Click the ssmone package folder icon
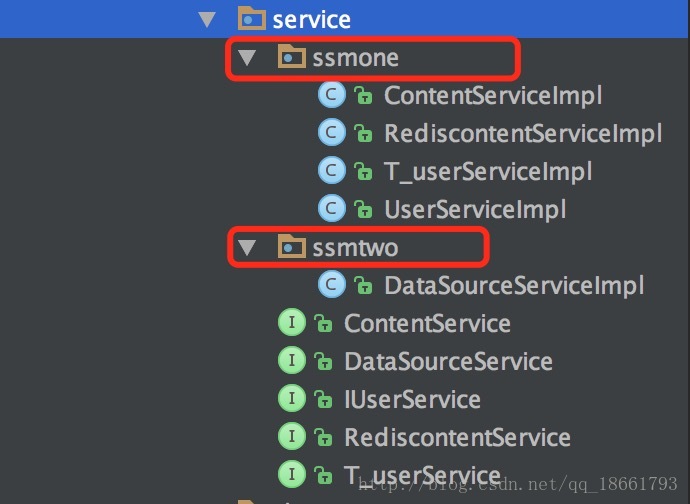The width and height of the screenshot is (690, 504). point(291,57)
